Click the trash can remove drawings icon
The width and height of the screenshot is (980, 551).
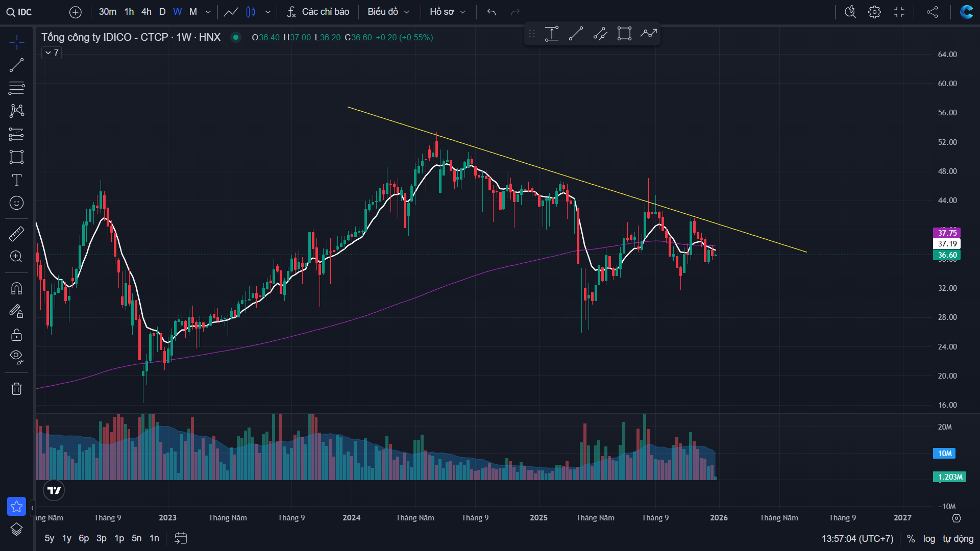pos(16,389)
